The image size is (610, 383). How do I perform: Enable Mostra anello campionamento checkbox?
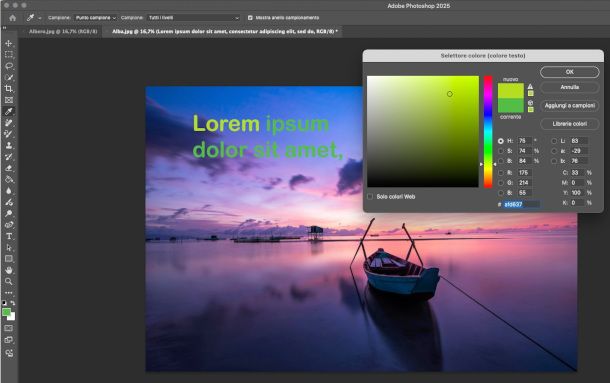click(x=250, y=18)
